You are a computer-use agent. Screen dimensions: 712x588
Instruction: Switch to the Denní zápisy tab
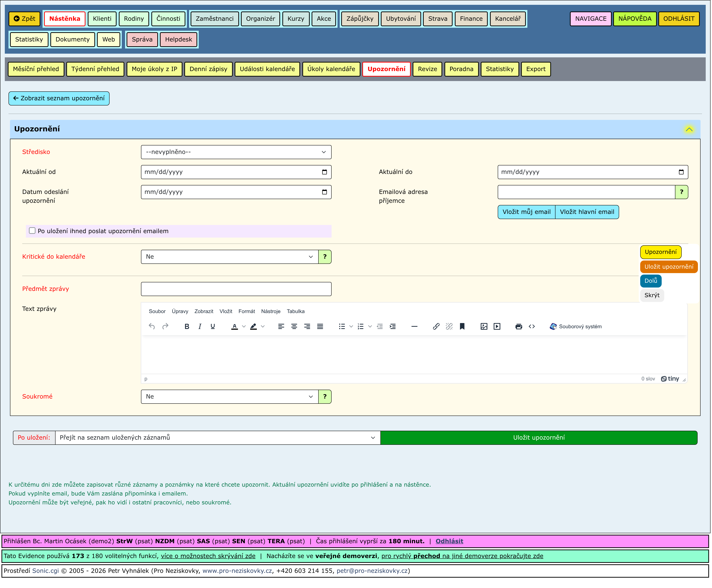208,69
